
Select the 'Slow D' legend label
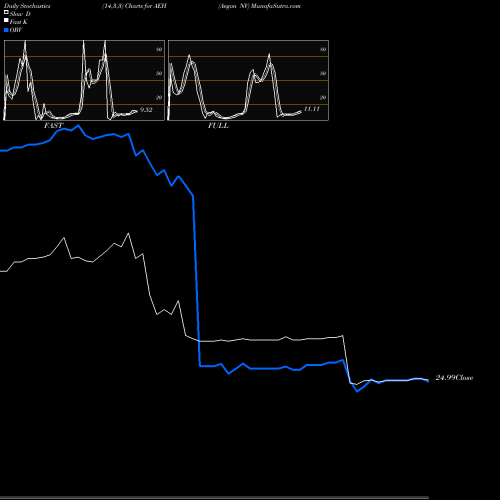[20, 14]
